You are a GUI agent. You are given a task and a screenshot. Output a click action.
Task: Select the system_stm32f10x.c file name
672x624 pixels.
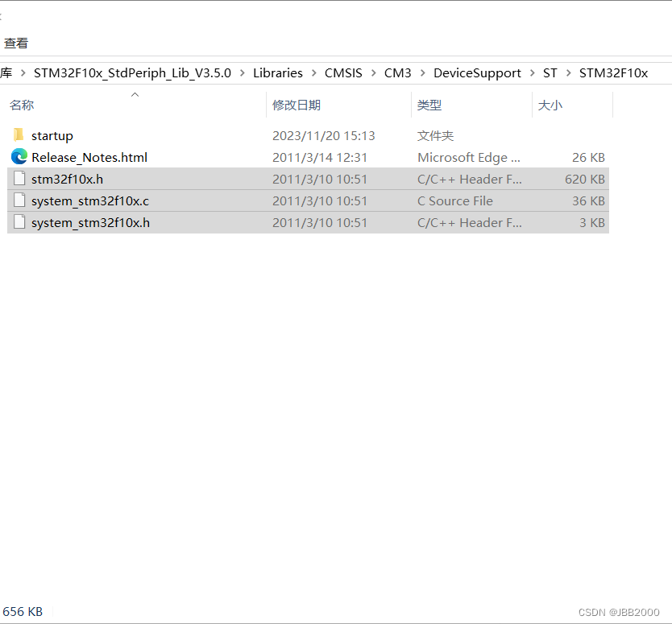[90, 201]
